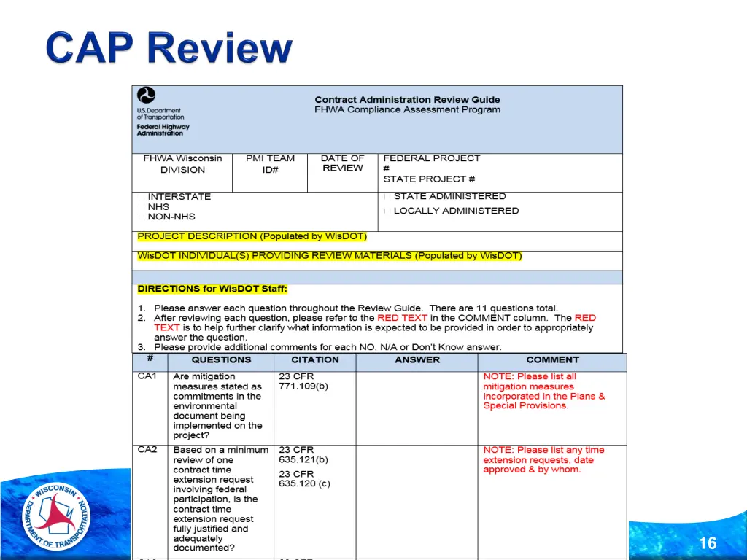The height and width of the screenshot is (560, 747).
Task: Check the NON-NHS checkbox
Action: (142, 217)
